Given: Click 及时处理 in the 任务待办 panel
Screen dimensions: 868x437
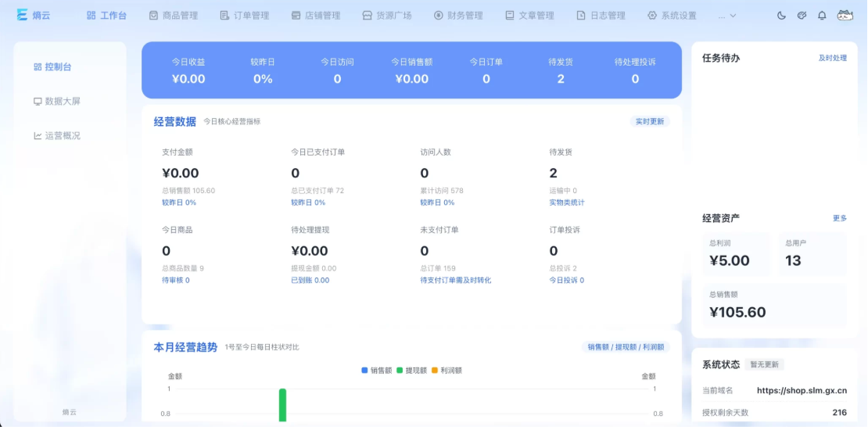Looking at the screenshot, I should (x=833, y=58).
